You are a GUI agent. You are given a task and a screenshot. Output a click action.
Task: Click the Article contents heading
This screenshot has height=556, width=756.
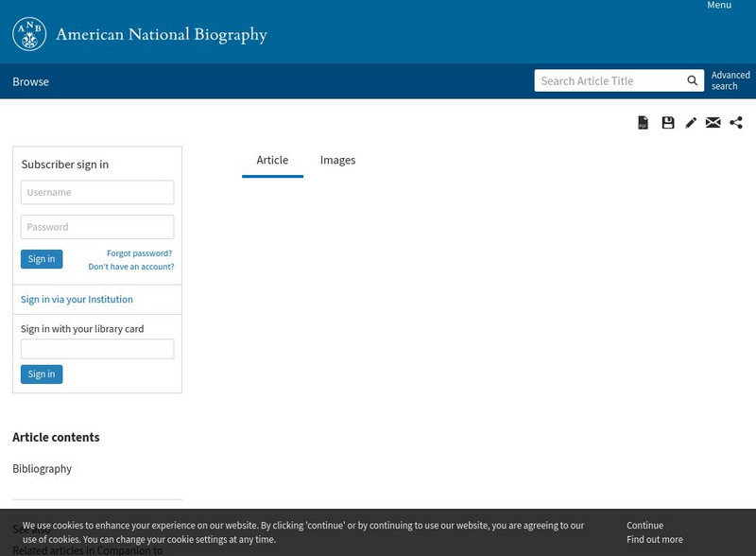click(56, 437)
